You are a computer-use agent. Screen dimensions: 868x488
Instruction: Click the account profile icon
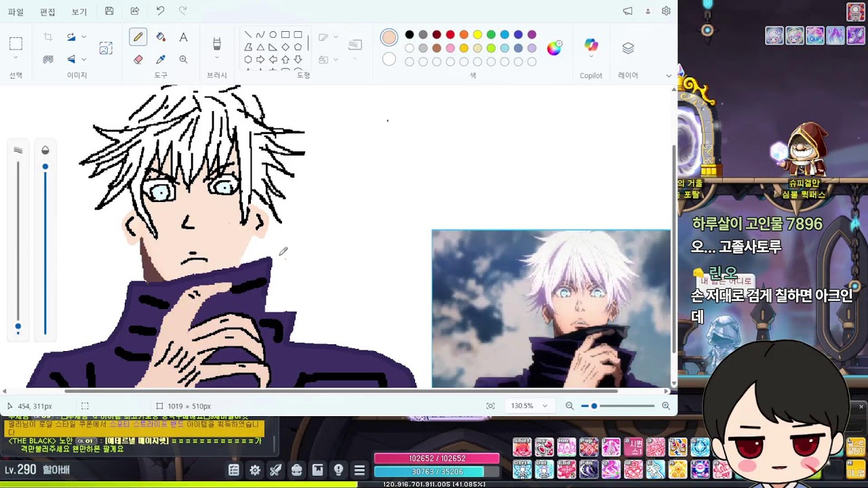648,11
